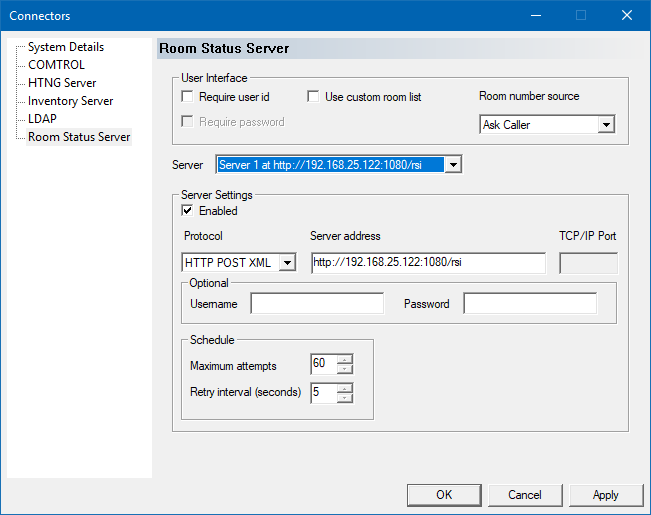Open the COMTROL connector page
Image resolution: width=651 pixels, height=515 pixels.
(56, 65)
